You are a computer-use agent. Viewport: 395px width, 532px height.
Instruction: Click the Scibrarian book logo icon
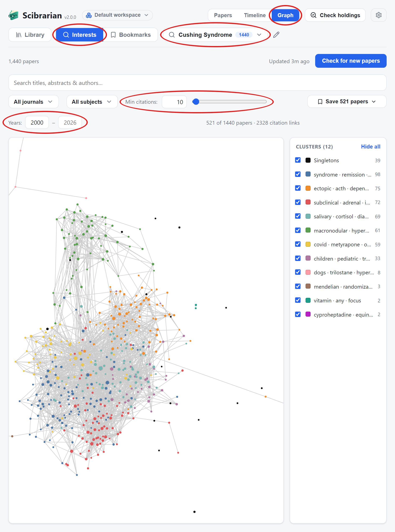(13, 15)
